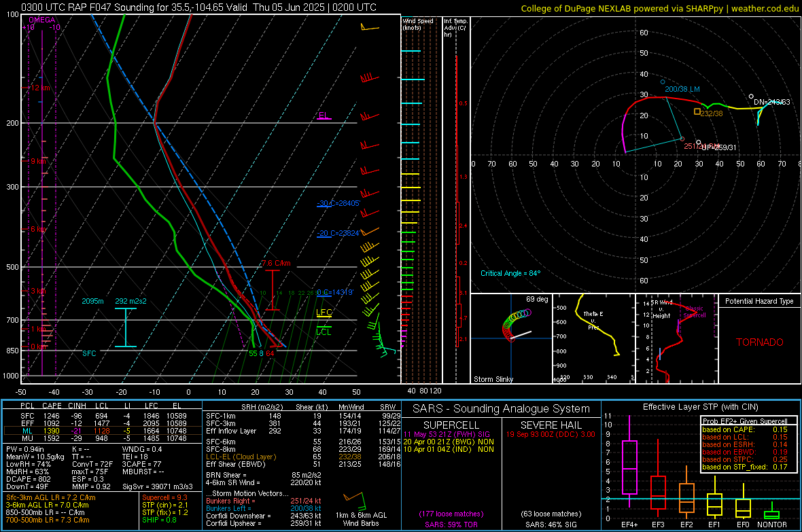Click the DN=243/63 hodograph label
Image resolution: width=802 pixels, height=532 pixels.
pyautogui.click(x=772, y=103)
